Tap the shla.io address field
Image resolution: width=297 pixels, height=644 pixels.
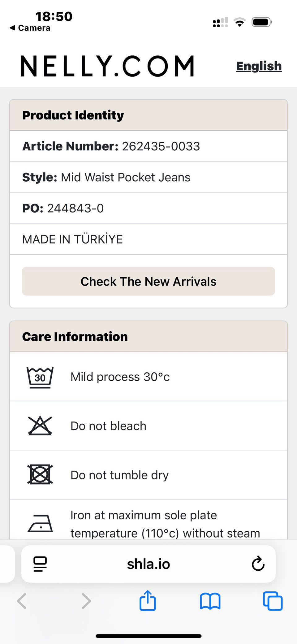coord(148,564)
